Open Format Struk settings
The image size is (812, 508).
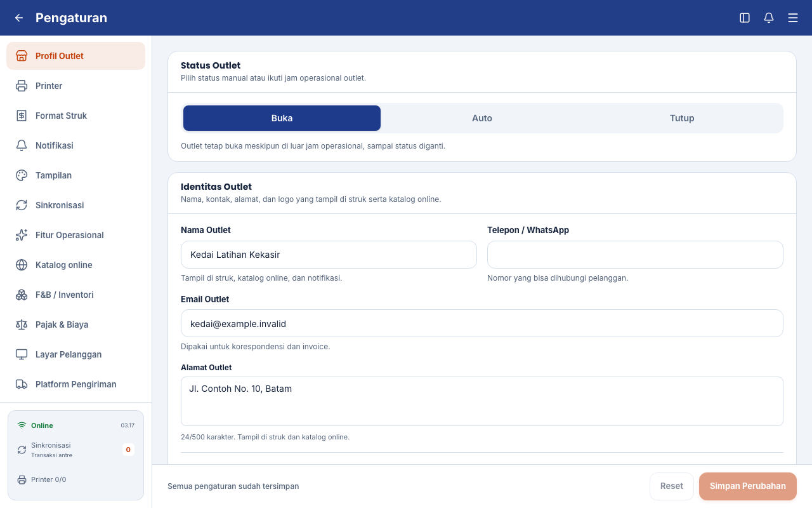point(75,116)
